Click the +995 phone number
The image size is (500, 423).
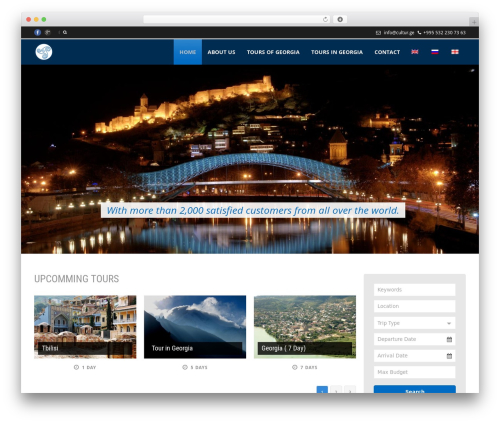coord(444,33)
